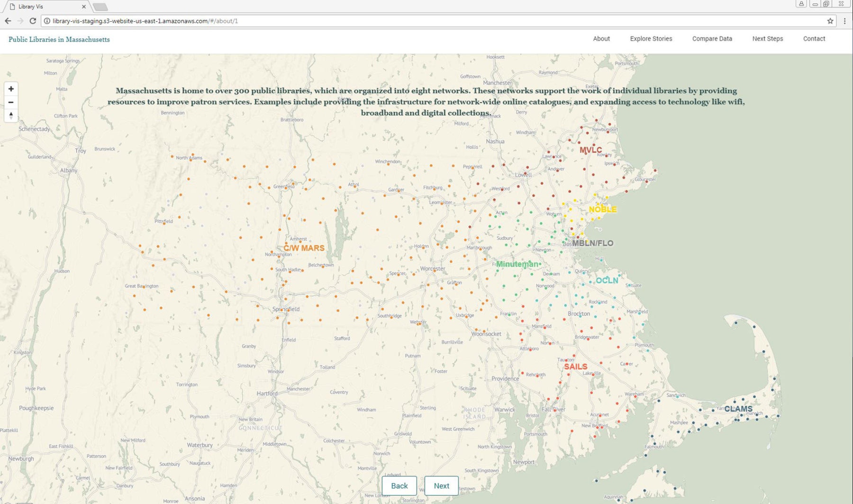
Task: Zoom out of the map
Action: (11, 102)
